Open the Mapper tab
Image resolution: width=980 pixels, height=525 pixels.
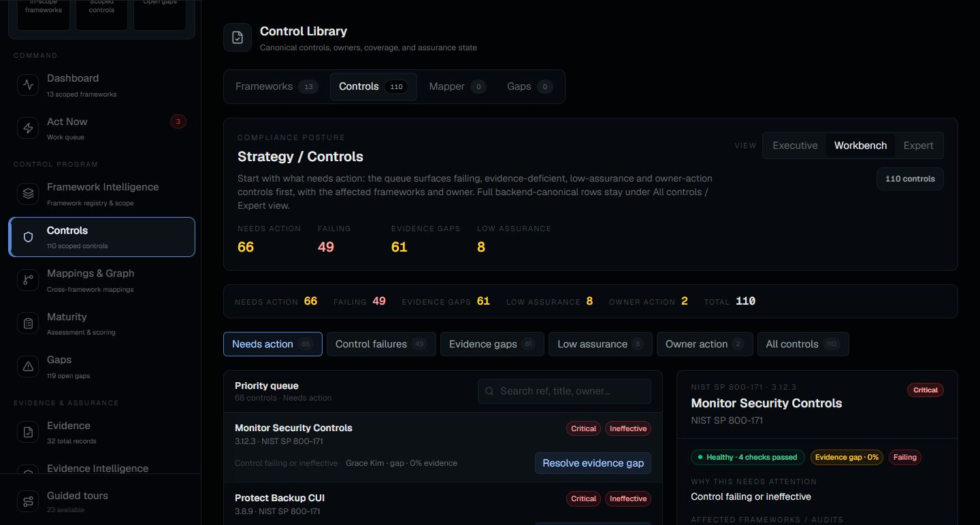pyautogui.click(x=457, y=86)
